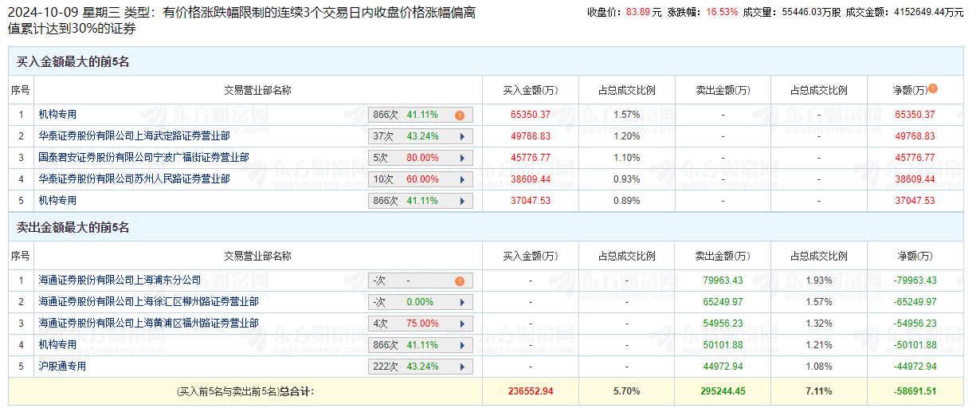
Task: Open 机构专用 link in the 50101.88 sell row
Action: [57, 345]
